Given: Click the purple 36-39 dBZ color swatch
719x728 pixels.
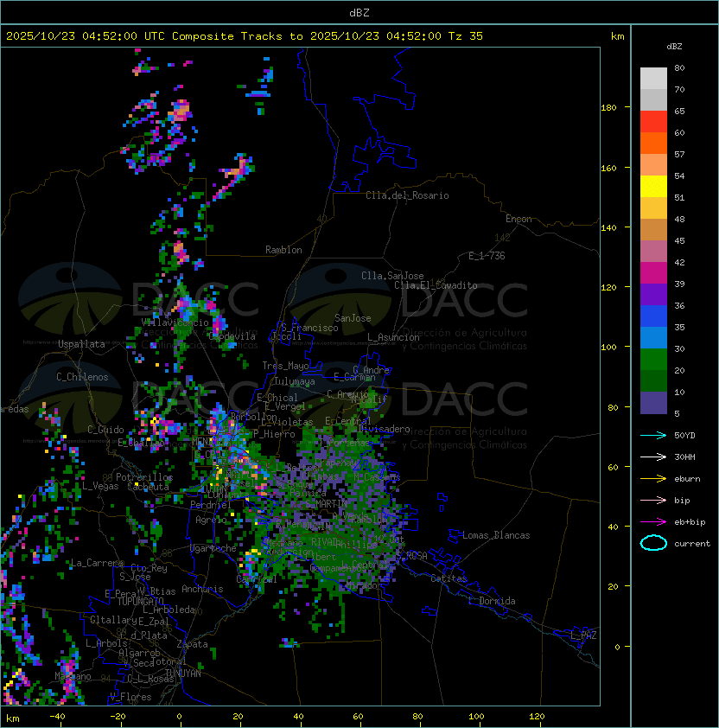Looking at the screenshot, I should (x=653, y=294).
